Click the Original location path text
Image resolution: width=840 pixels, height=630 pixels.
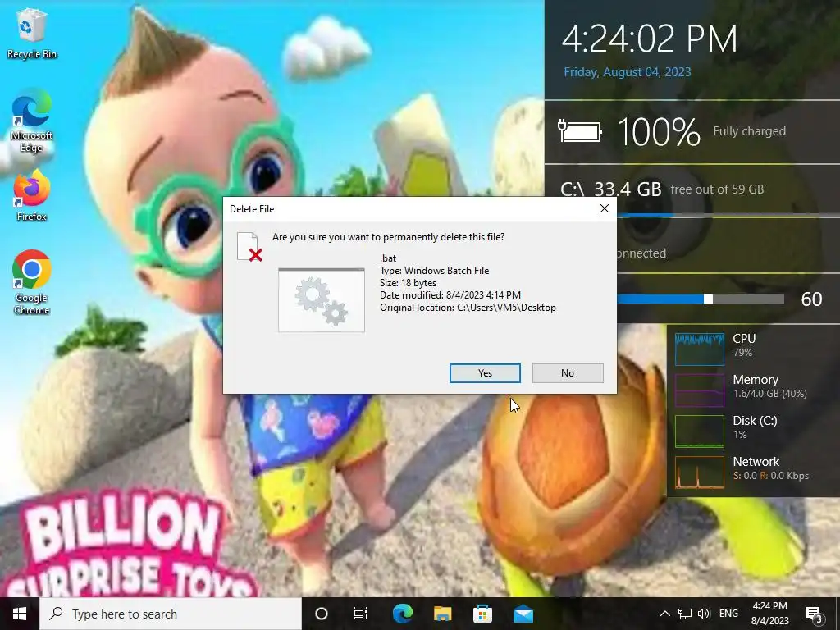468,308
